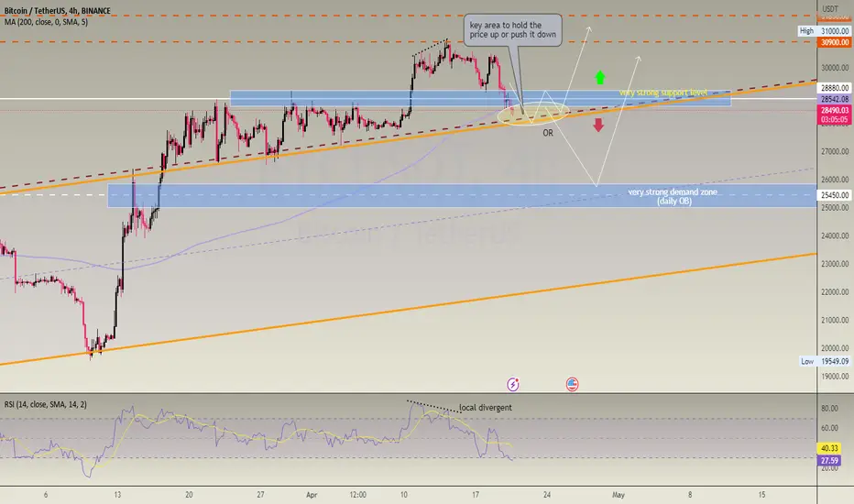Click the Bitcoin / TetherUS symbol title
The image size is (854, 504).
click(x=57, y=11)
